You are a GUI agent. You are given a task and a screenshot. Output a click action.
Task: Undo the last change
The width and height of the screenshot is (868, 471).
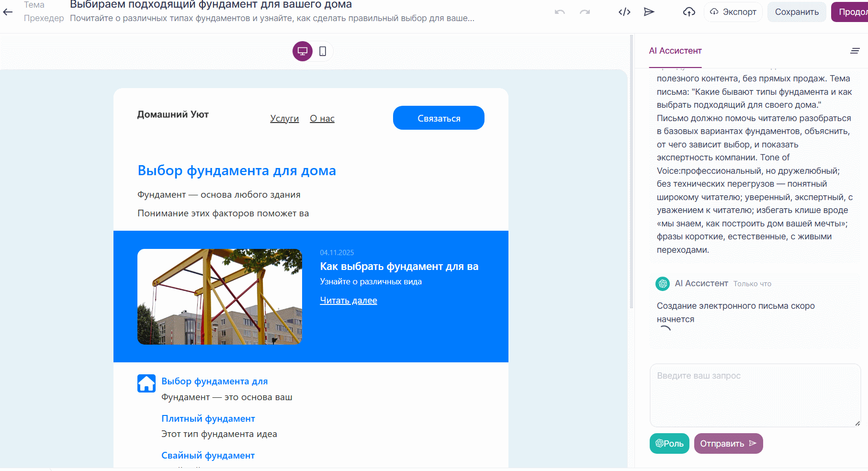click(x=560, y=12)
